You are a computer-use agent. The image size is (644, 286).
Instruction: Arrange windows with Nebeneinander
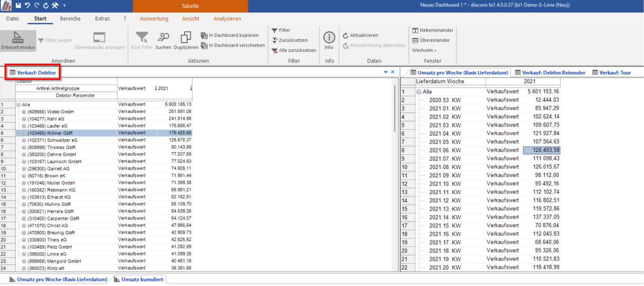pyautogui.click(x=433, y=30)
